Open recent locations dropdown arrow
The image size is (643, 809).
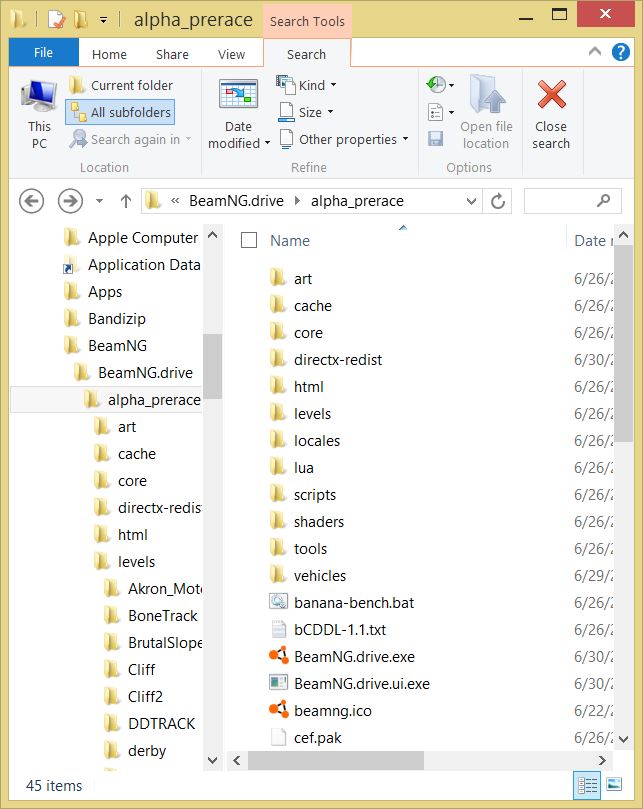click(x=100, y=201)
